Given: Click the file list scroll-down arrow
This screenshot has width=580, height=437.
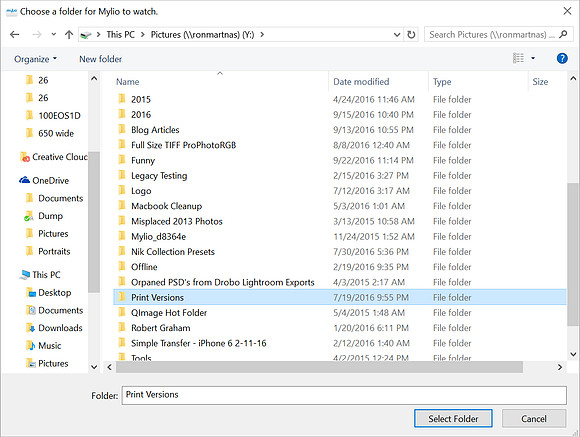Looking at the screenshot, I should (573, 354).
